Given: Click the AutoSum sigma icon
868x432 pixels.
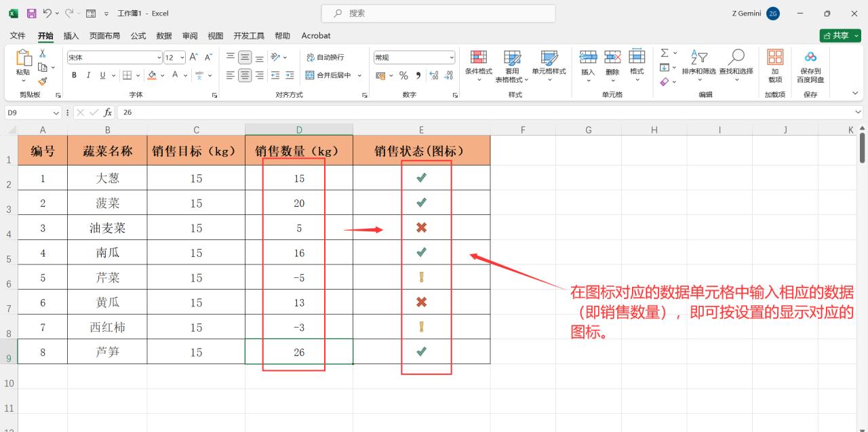Looking at the screenshot, I should [x=665, y=53].
